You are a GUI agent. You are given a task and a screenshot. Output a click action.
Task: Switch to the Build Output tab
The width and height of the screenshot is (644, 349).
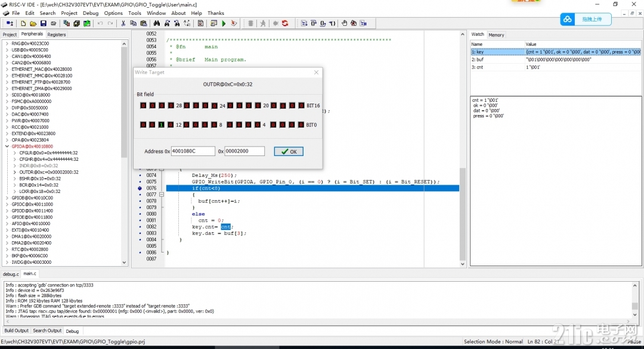(17, 331)
